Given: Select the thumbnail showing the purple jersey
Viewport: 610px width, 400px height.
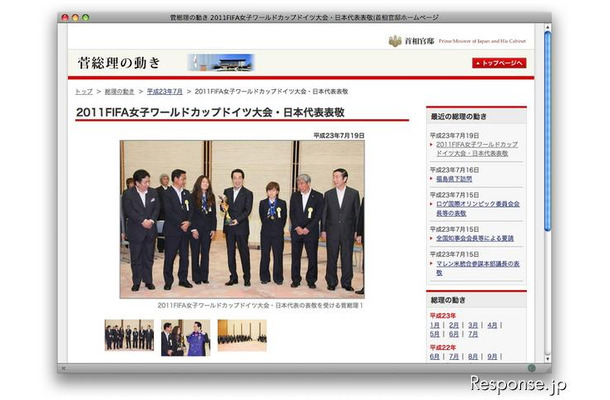Looking at the screenshot, I should point(186,338).
